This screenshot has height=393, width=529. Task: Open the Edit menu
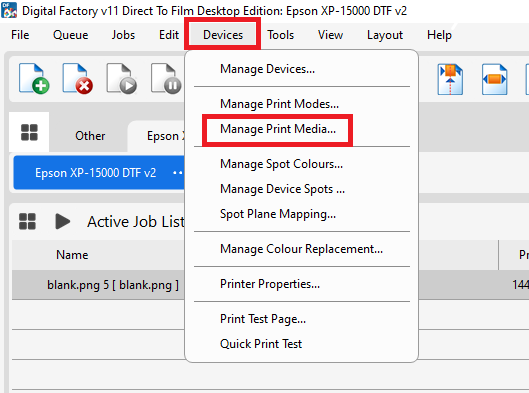(x=169, y=35)
